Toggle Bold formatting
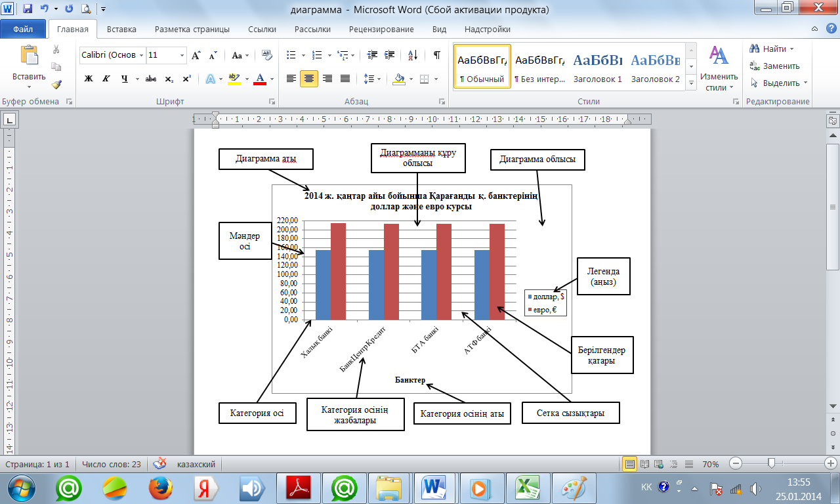 (x=89, y=79)
